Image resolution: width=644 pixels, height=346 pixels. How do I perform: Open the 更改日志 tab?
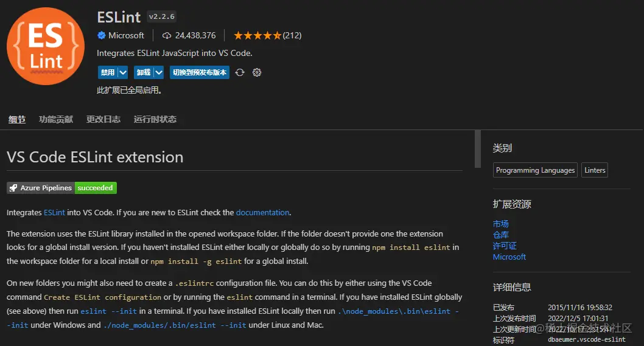coord(103,119)
